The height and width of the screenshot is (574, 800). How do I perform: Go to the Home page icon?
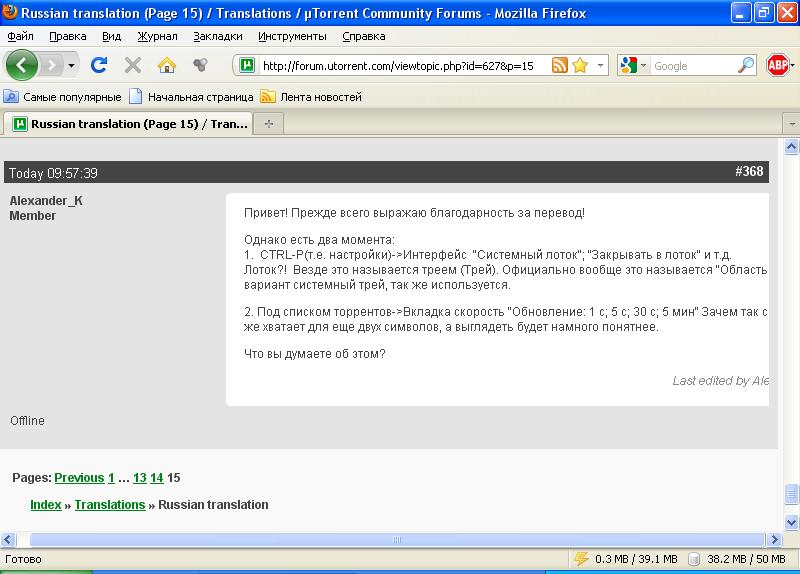point(166,65)
